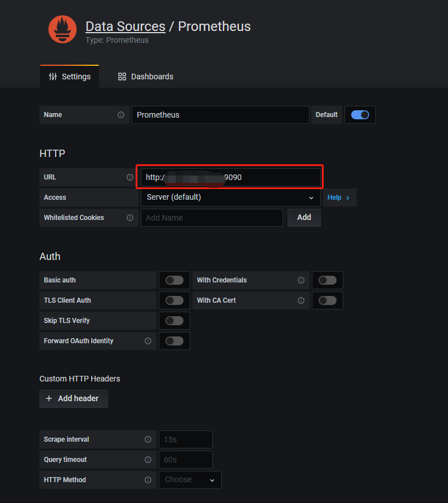Enable the Basic auth toggle

174,280
